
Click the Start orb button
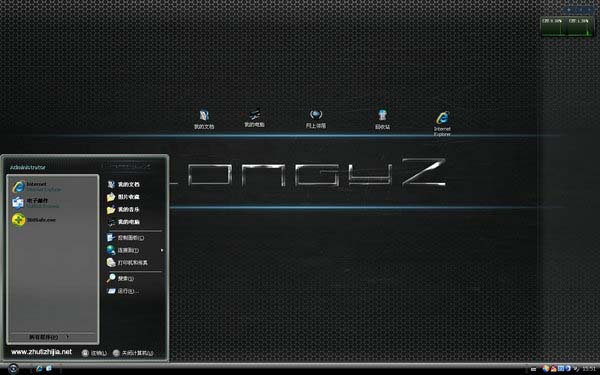[13, 368]
